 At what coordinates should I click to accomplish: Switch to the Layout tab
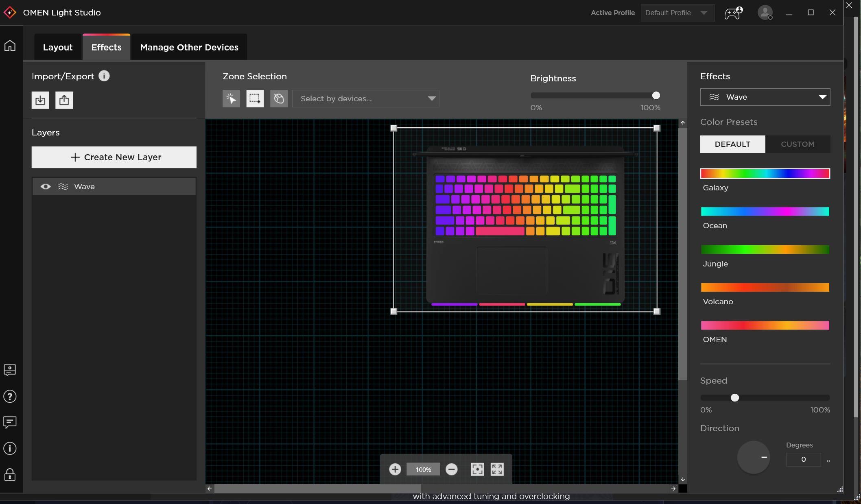[x=58, y=47]
